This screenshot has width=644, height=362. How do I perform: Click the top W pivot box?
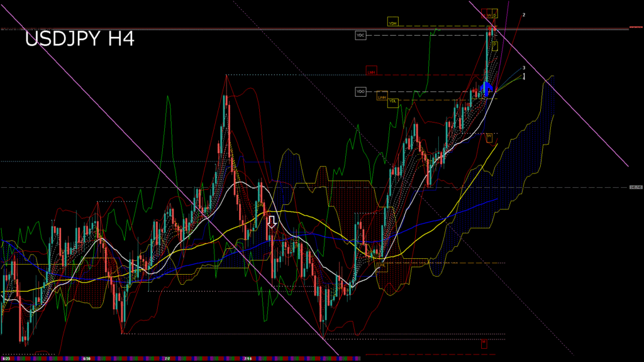[x=489, y=15]
